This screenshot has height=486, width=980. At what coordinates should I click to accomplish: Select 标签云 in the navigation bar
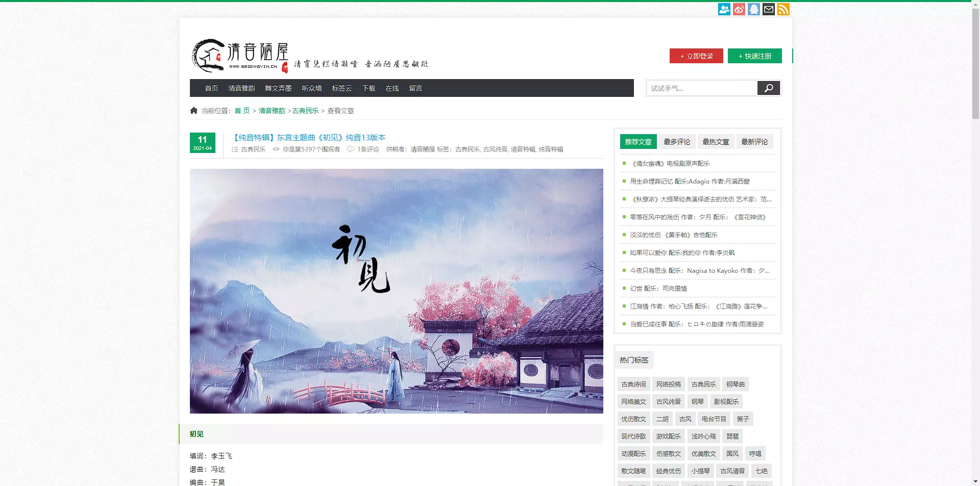341,88
